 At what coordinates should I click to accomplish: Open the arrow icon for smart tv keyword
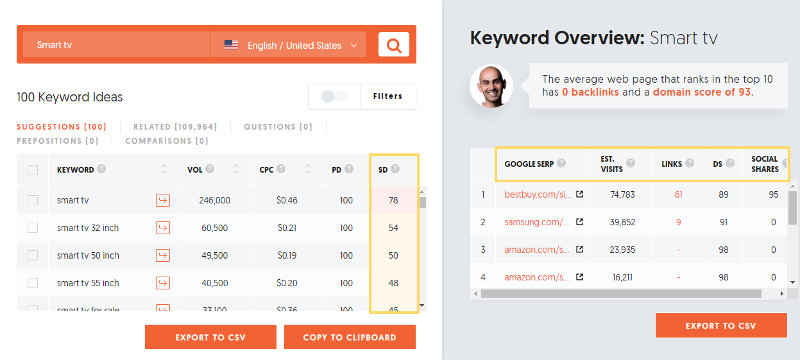tap(163, 200)
